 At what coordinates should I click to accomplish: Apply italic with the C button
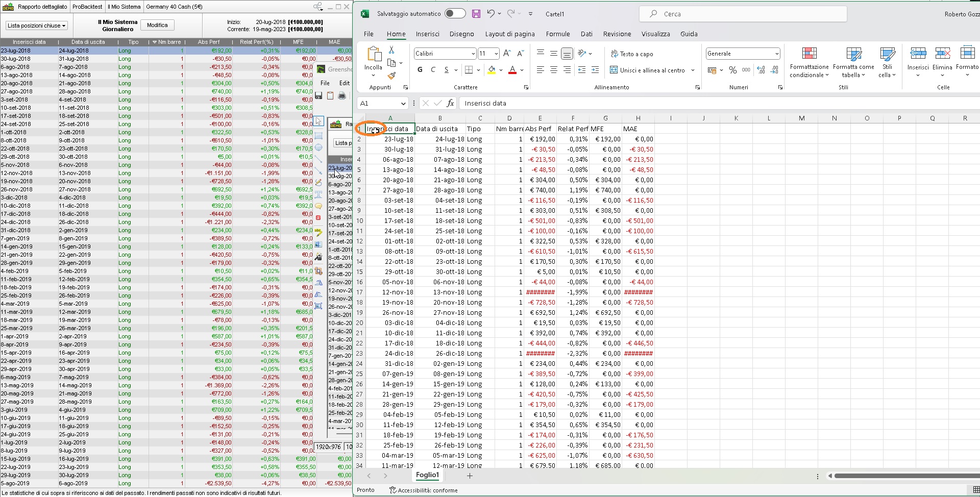click(433, 70)
